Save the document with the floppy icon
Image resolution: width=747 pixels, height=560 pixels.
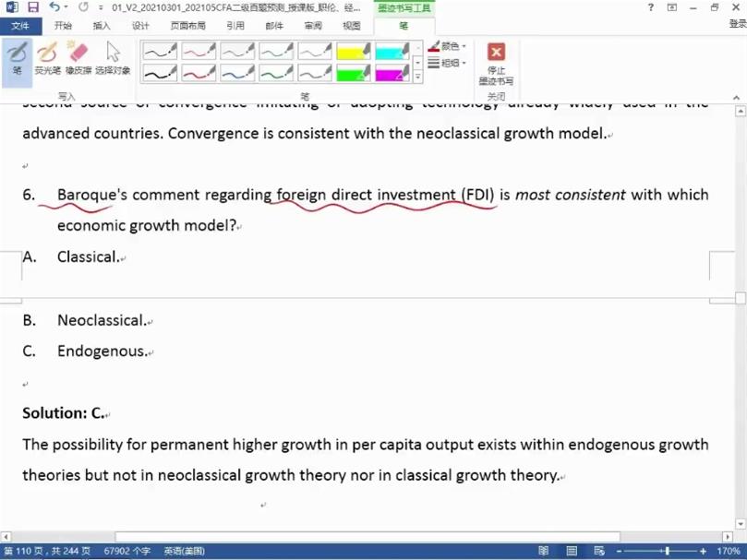33,7
